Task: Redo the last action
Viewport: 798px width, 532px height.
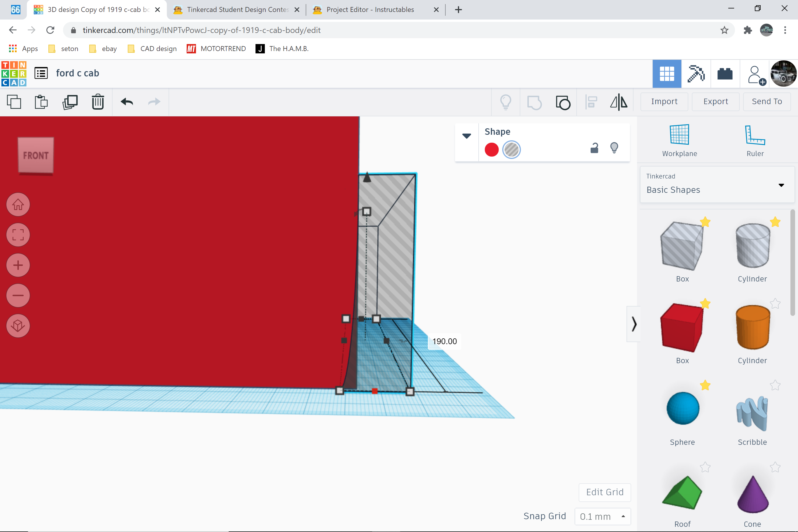Action: tap(154, 102)
